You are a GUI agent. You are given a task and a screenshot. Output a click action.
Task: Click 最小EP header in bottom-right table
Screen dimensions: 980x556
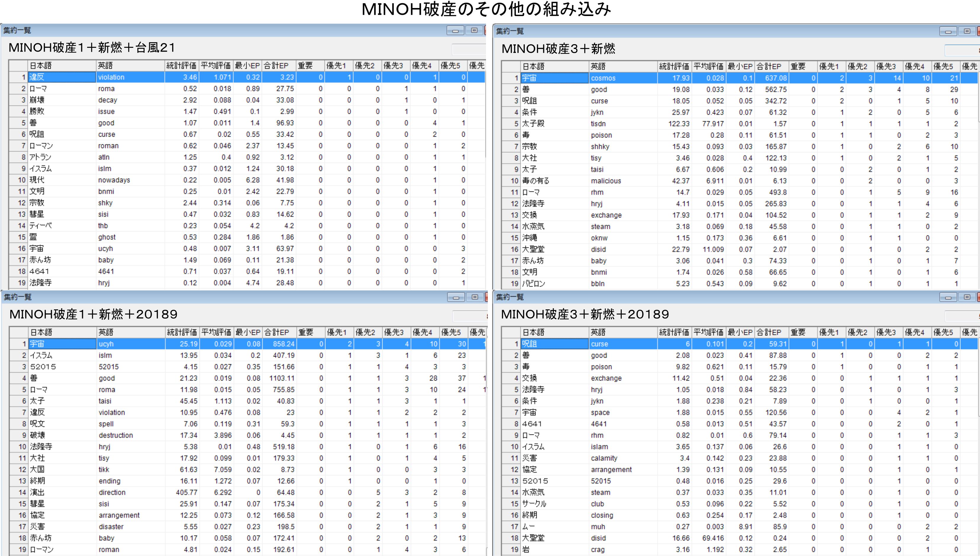[740, 332]
